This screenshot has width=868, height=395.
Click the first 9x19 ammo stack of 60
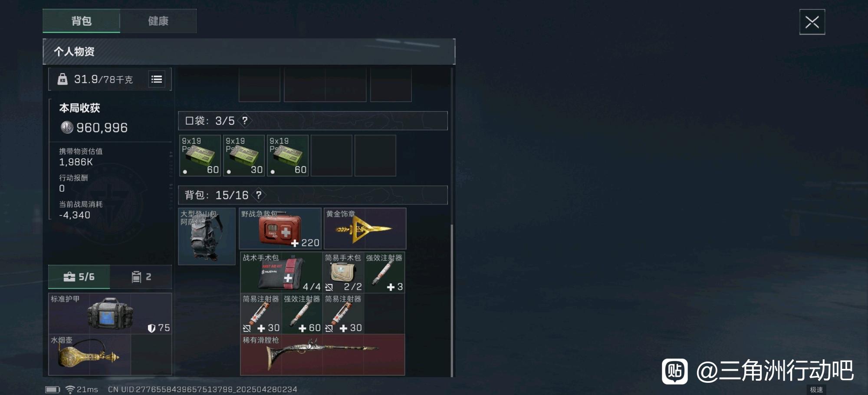coord(200,156)
